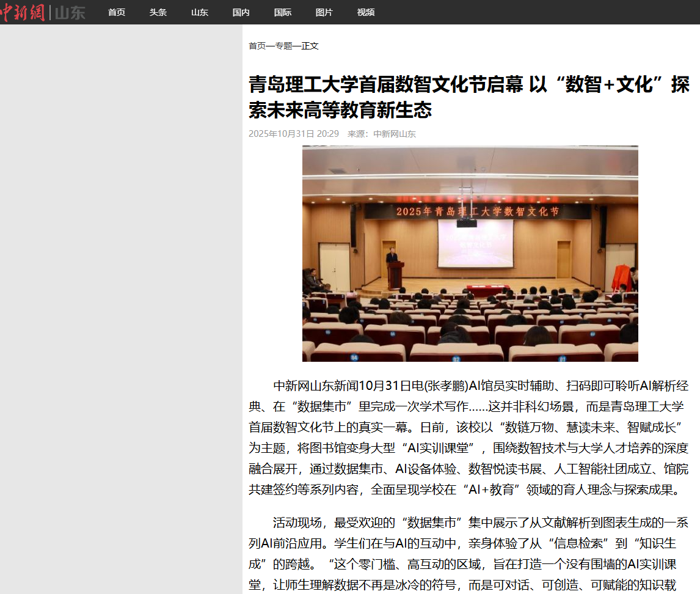Click the 中新网 red logo
Screen dimensions: 700x594
pos(23,12)
